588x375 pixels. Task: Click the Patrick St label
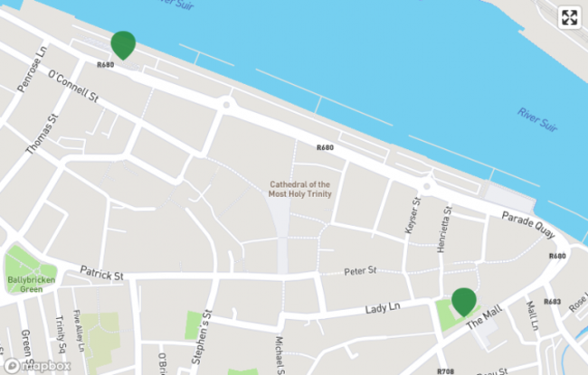[x=101, y=273]
